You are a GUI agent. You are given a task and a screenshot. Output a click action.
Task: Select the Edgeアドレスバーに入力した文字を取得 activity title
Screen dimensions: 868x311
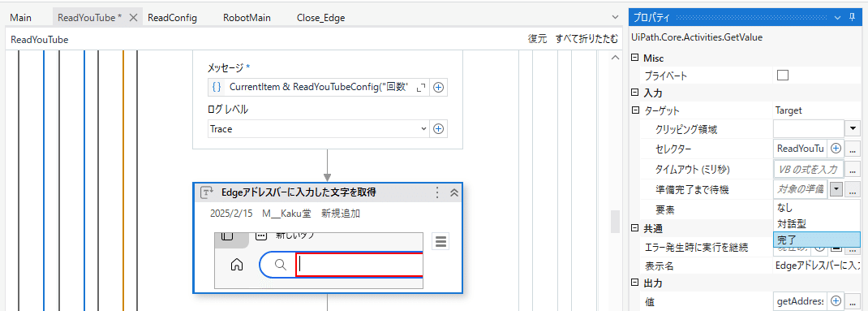[299, 192]
